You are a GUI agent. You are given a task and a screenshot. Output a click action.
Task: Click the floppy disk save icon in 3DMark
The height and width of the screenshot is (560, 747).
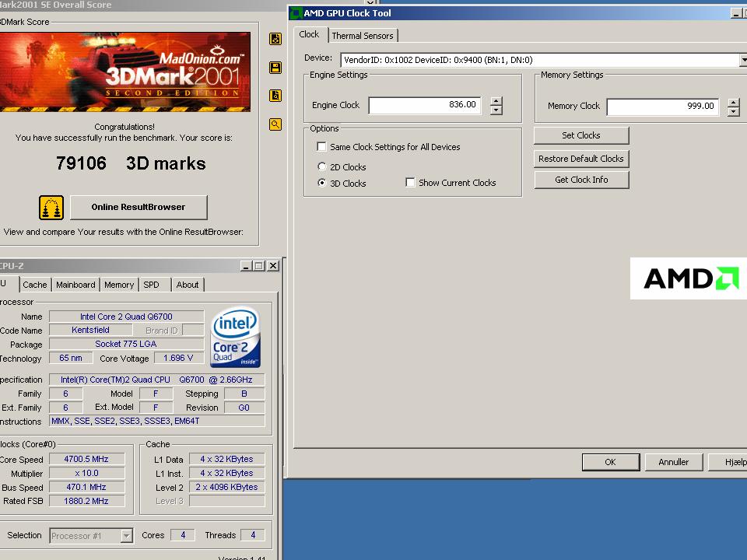tap(275, 67)
